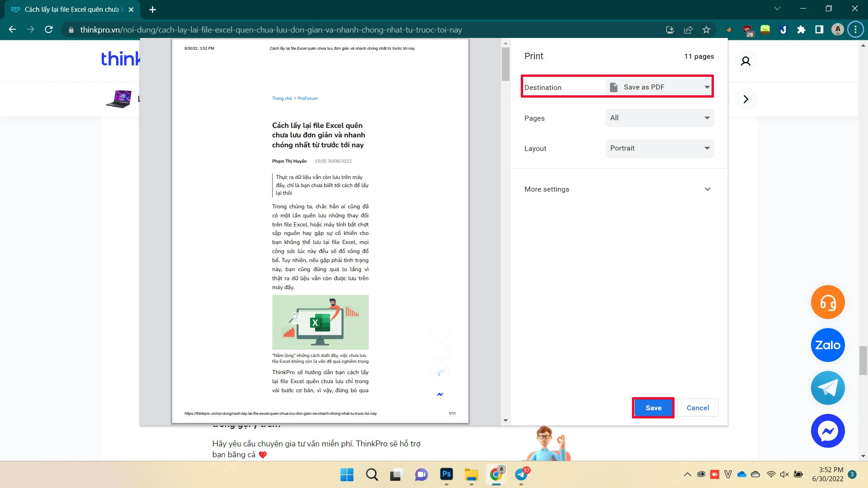Close the Excel article browser tab

[131, 9]
